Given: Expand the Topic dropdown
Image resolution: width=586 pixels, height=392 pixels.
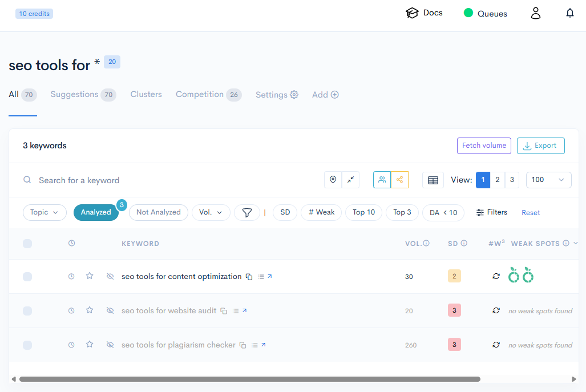Looking at the screenshot, I should pyautogui.click(x=45, y=212).
